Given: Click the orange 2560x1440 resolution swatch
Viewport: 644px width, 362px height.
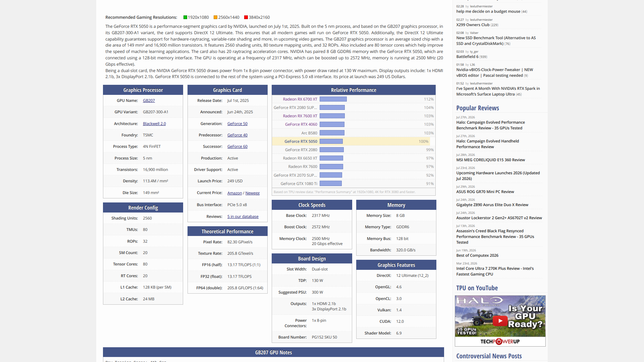Looking at the screenshot, I should 215,17.
